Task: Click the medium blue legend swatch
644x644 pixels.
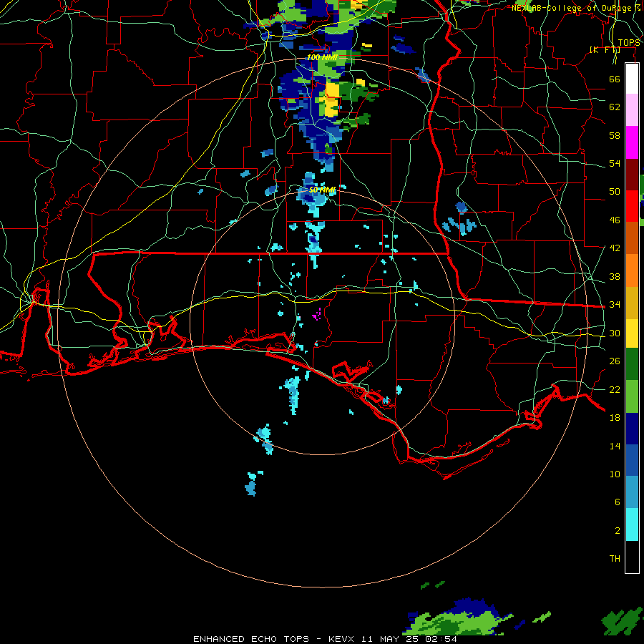Action: [632, 460]
